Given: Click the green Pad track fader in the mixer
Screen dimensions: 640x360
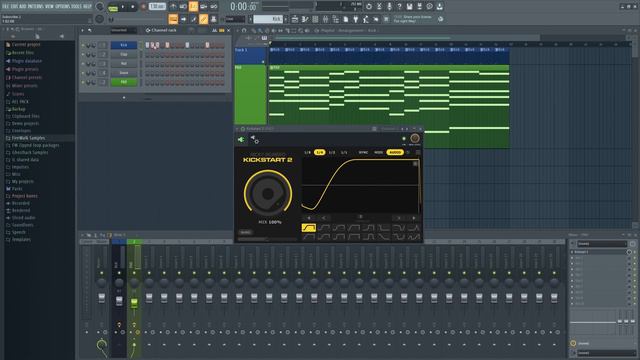Looking at the screenshot, I should click(134, 302).
